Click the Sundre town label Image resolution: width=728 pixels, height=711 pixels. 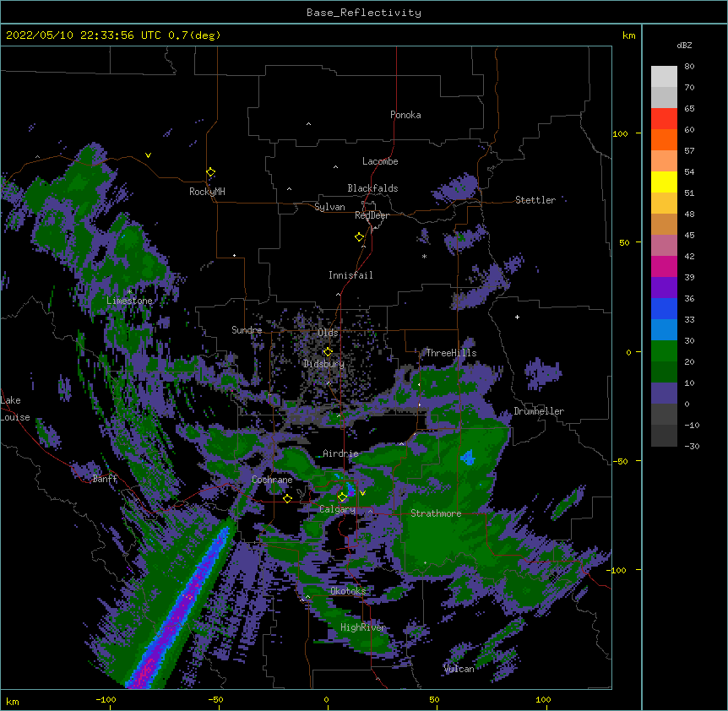coord(247,330)
